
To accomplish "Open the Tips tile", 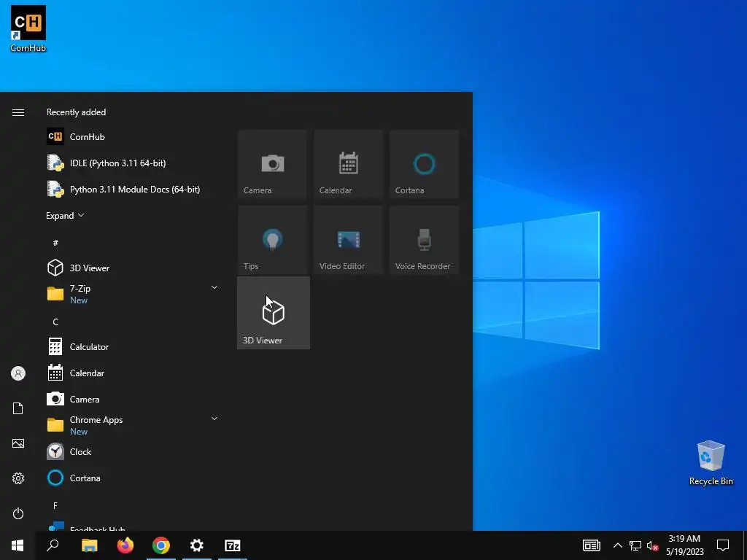I will pos(273,240).
